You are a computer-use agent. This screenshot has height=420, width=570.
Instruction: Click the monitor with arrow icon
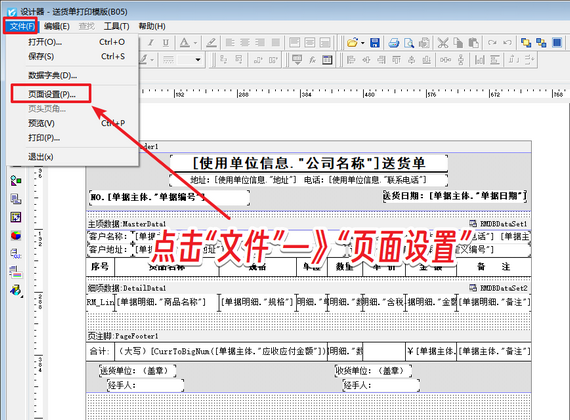[x=297, y=60]
